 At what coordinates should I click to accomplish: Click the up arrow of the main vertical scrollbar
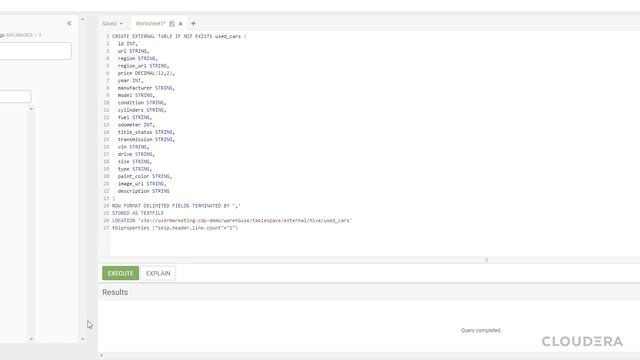pos(82,19)
